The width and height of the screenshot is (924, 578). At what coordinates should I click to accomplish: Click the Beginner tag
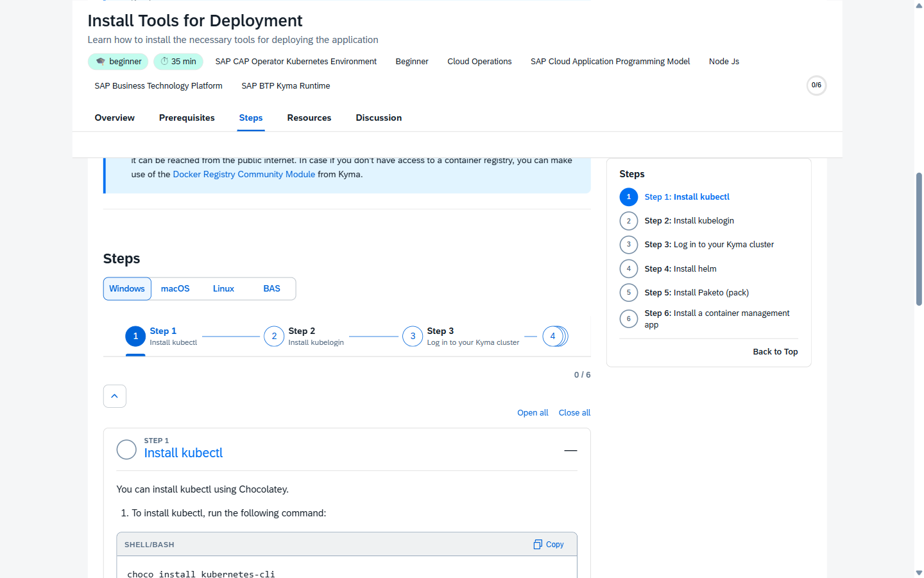(412, 62)
